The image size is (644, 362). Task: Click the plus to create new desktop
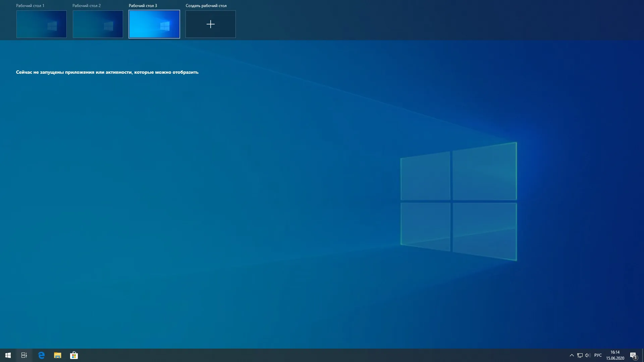(211, 24)
